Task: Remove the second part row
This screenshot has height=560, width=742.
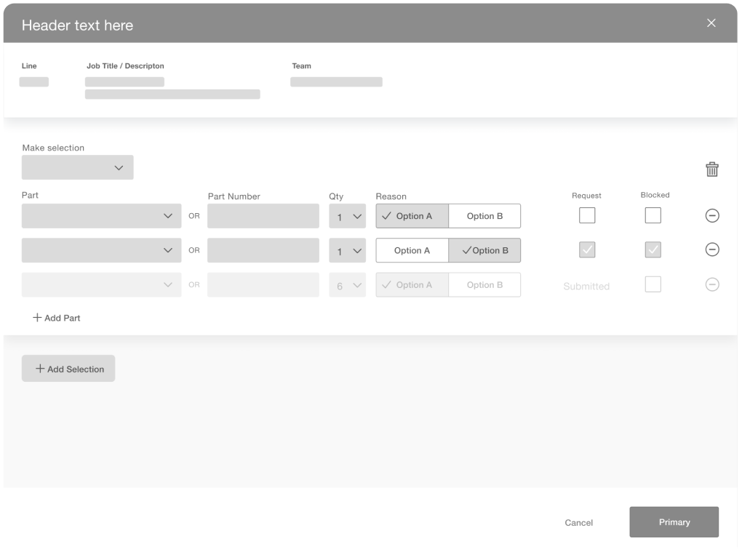Action: 712,249
